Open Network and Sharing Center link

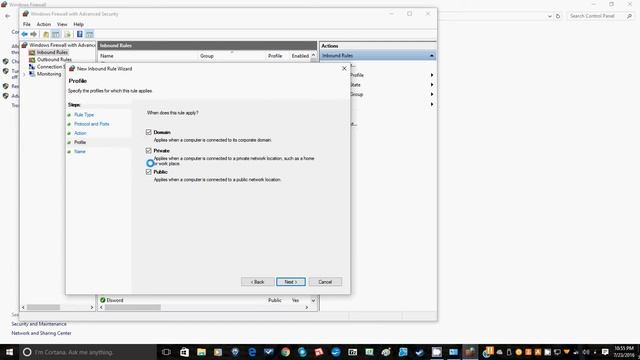41,333
